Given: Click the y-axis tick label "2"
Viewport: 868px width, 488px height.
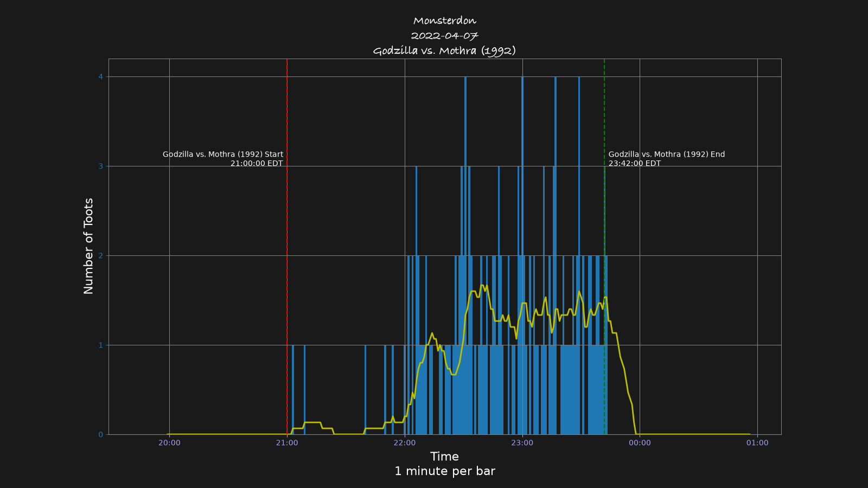Looking at the screenshot, I should coord(100,255).
